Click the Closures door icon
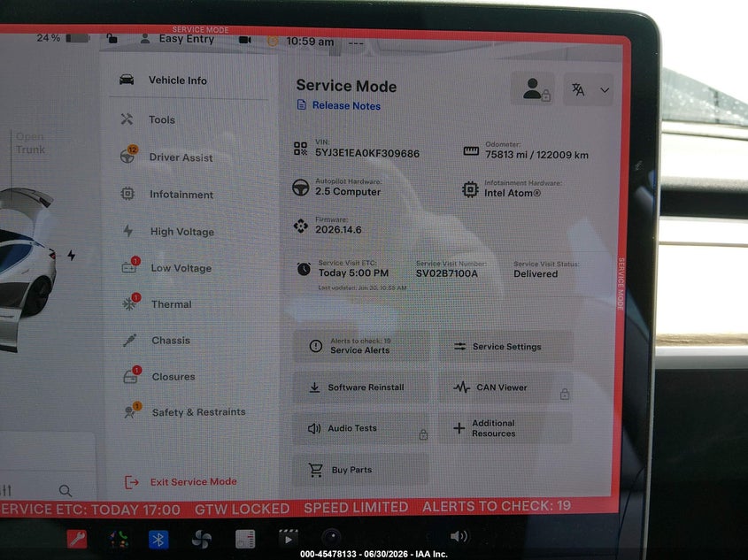 (x=130, y=377)
